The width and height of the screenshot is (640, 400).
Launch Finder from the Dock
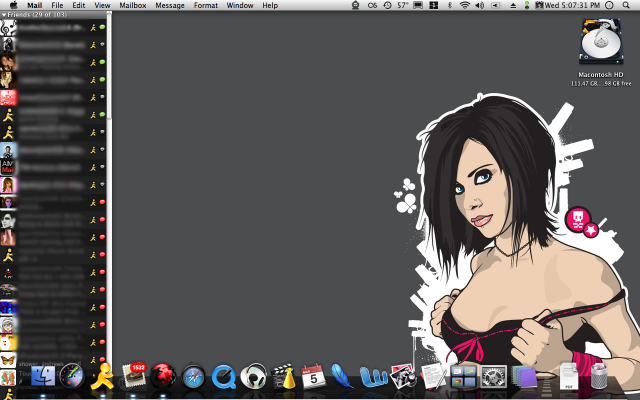click(43, 376)
